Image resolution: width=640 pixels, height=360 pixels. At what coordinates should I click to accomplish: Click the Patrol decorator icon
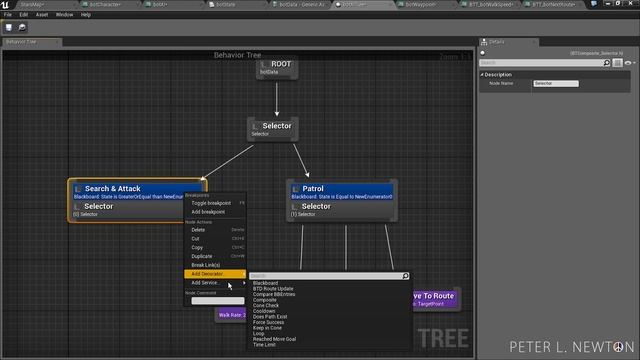pos(296,189)
